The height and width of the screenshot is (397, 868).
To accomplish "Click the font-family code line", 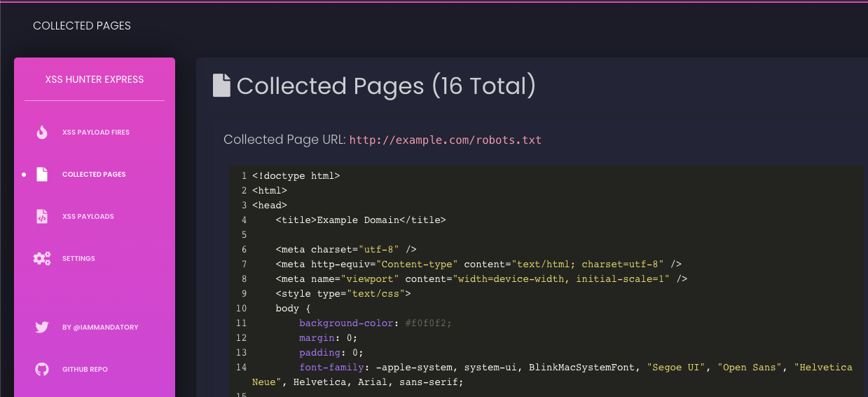I will [x=552, y=375].
